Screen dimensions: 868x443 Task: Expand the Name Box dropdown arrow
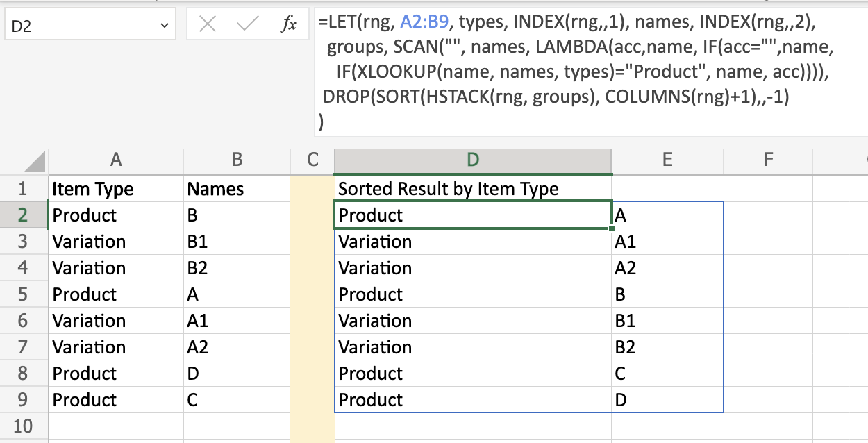pos(165,26)
